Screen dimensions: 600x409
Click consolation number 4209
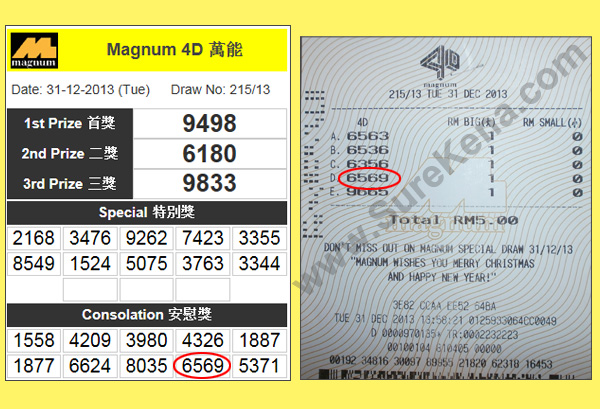(90, 340)
